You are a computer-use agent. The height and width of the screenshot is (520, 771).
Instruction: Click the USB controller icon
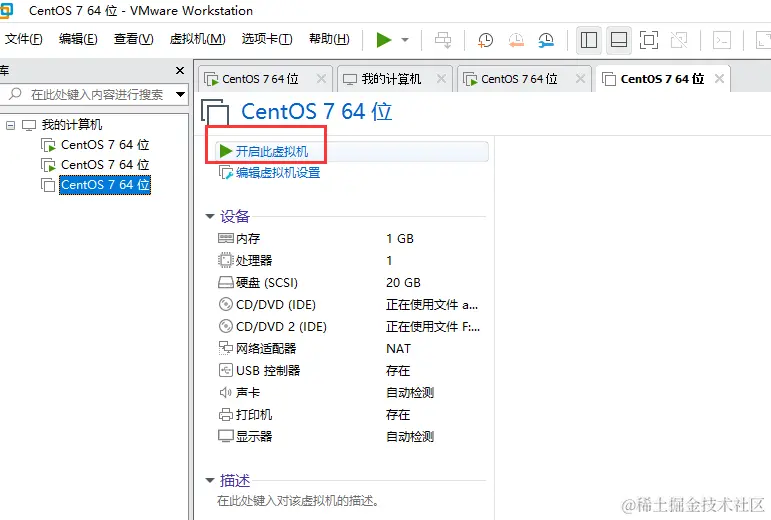pyautogui.click(x=226, y=370)
